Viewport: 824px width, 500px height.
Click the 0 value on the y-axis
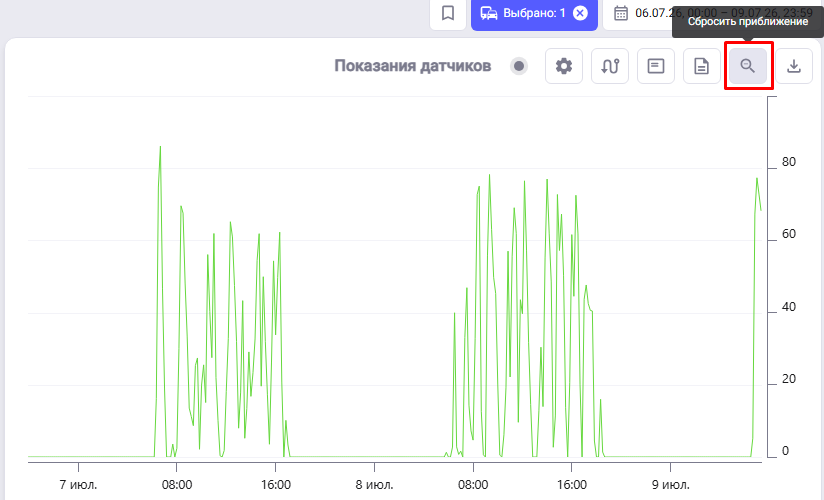[785, 451]
